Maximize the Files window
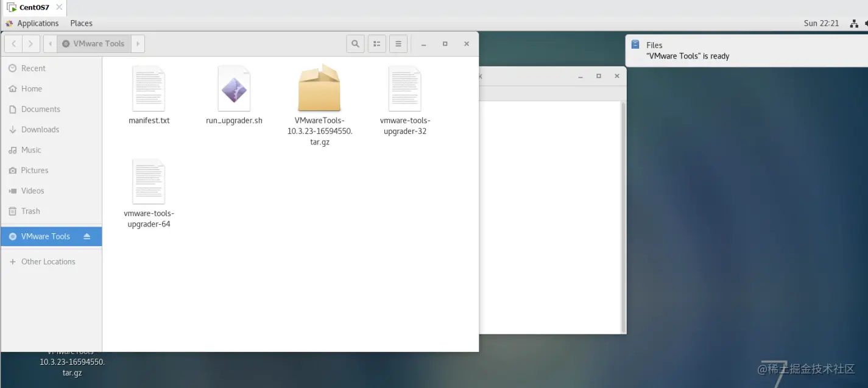 (445, 44)
